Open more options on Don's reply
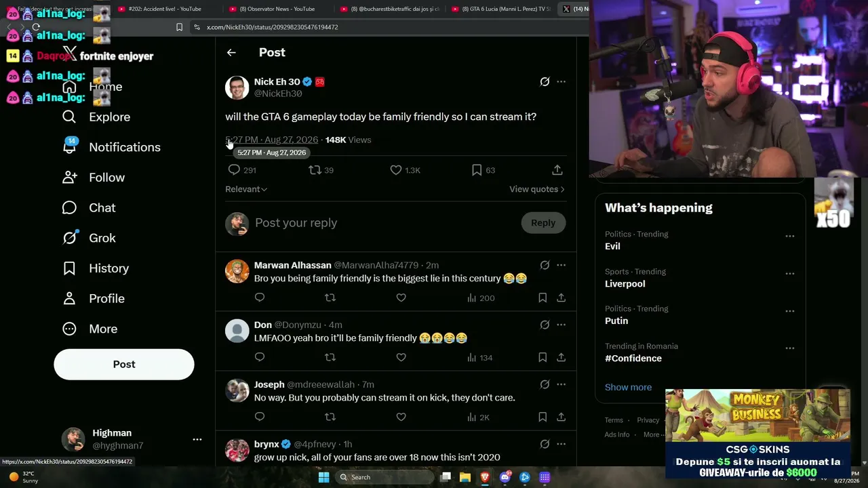The image size is (868, 488). coord(561,325)
